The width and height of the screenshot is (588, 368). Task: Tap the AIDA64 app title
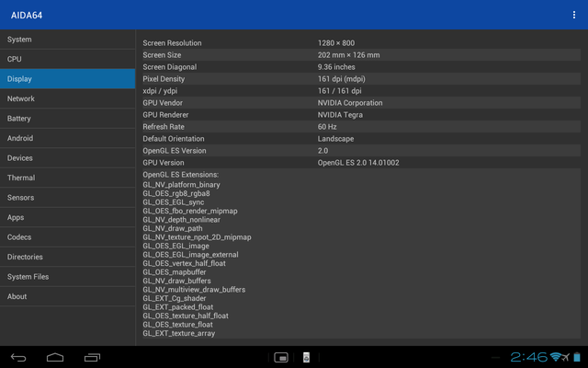27,15
